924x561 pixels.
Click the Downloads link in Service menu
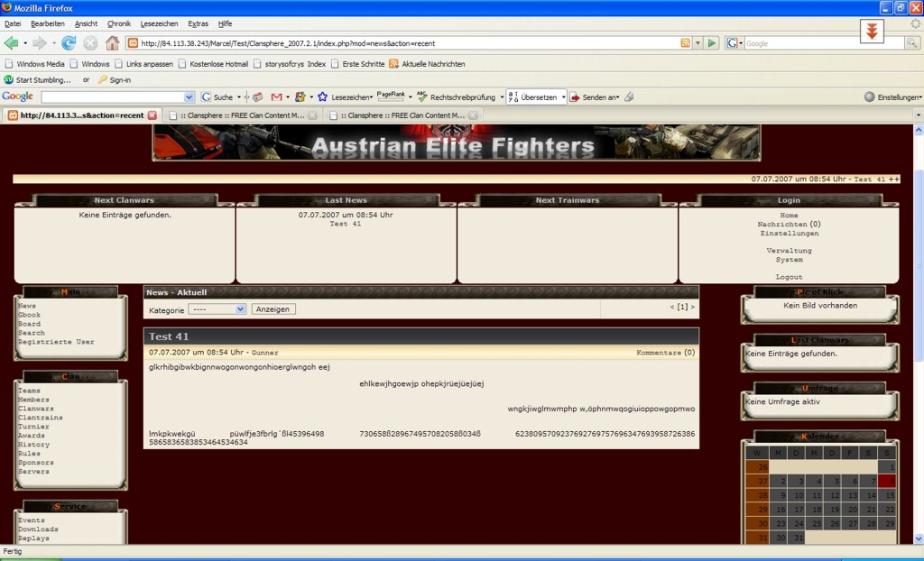click(38, 529)
